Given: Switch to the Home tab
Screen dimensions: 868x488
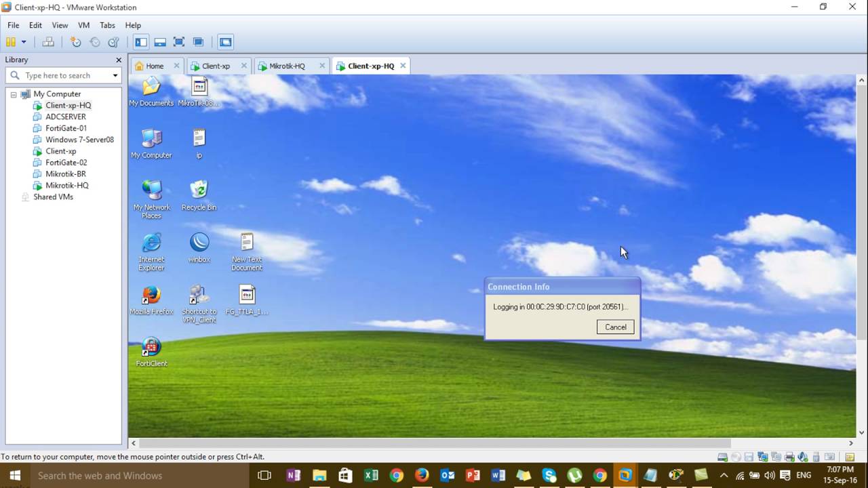Looking at the screenshot, I should [x=155, y=66].
